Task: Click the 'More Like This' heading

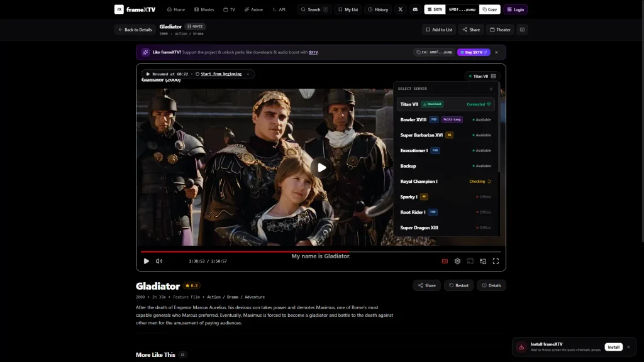Action: coord(155,355)
